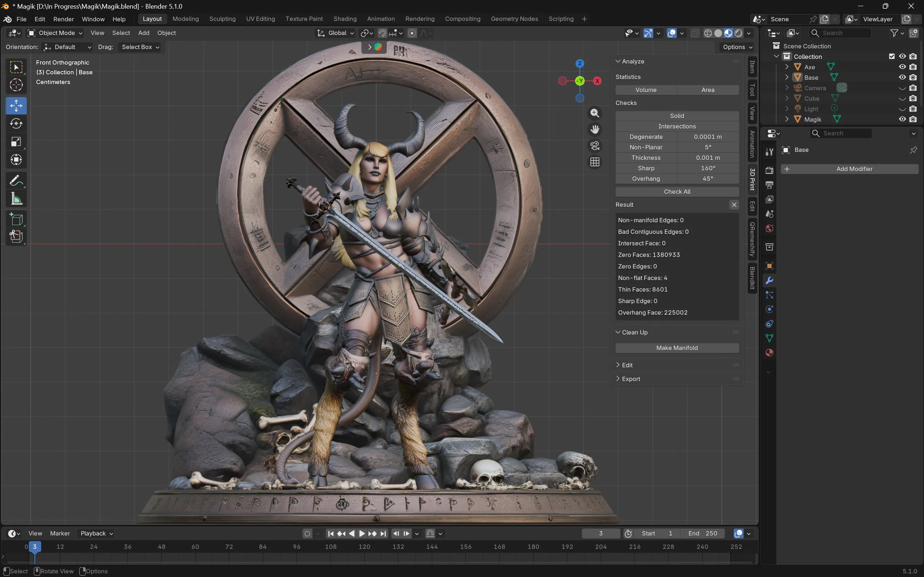Switch orthographic/perspective grid icon
This screenshot has width=924, height=577.
[594, 162]
